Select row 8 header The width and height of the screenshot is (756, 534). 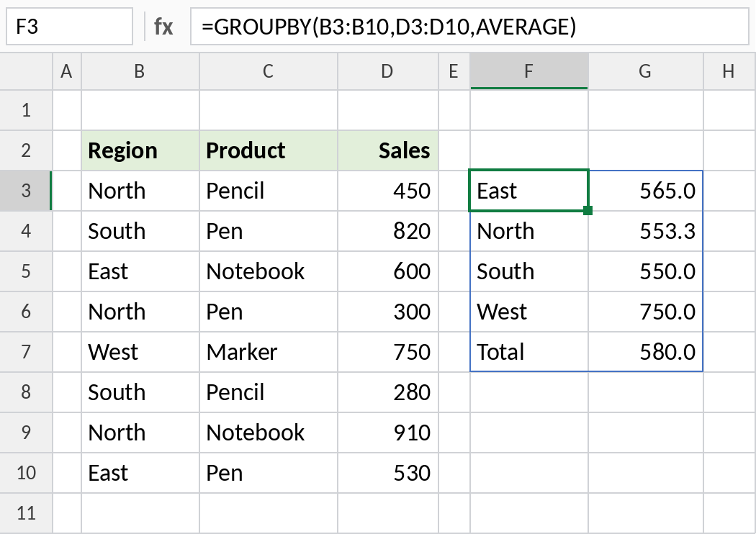point(26,392)
